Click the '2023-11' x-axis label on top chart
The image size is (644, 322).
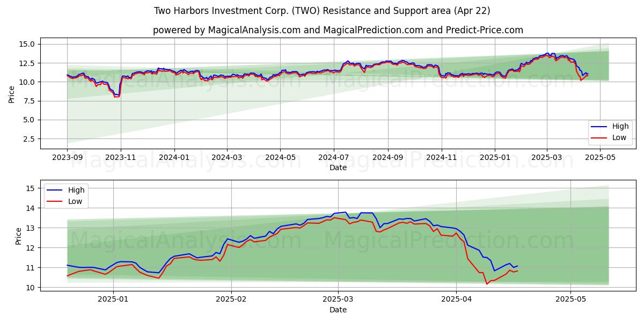tap(121, 158)
